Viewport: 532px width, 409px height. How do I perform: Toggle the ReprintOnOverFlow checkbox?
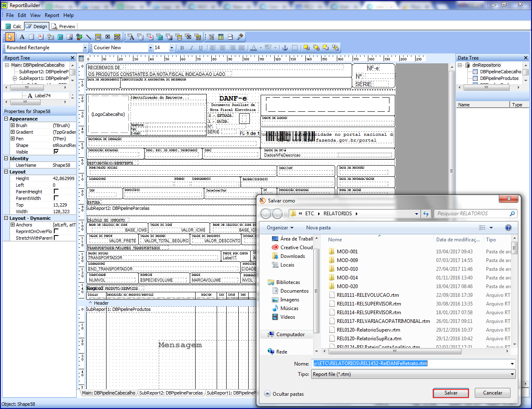pos(56,231)
